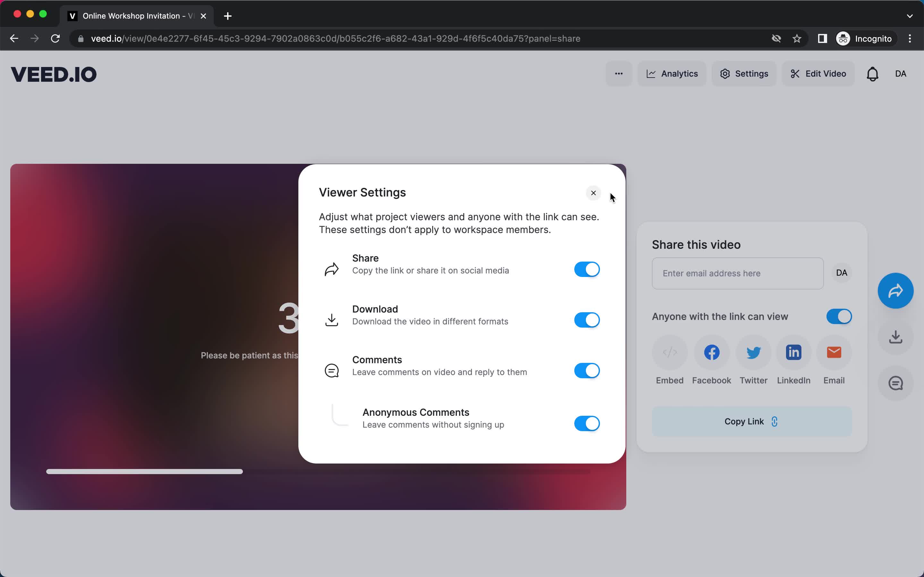The width and height of the screenshot is (924, 577).
Task: Toggle Anonymous Comments setting off
Action: [586, 423]
